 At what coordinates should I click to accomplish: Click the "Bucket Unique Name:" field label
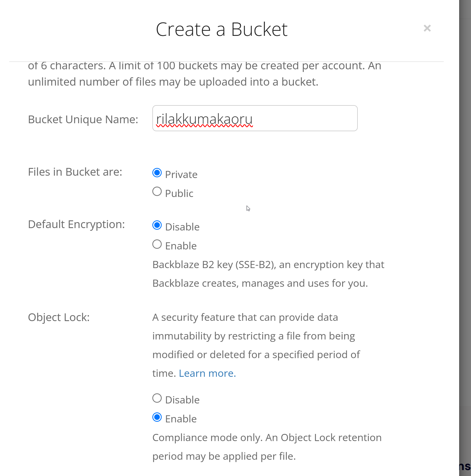pos(83,119)
